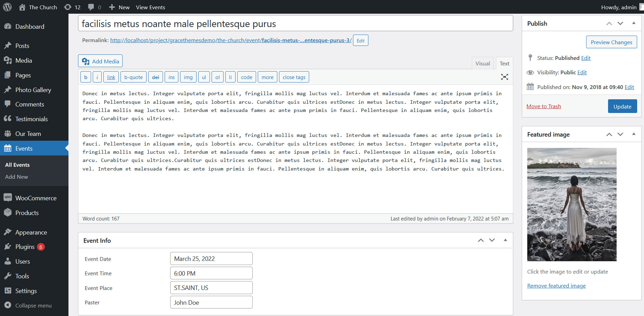Open Add New events submenu item
The width and height of the screenshot is (644, 316).
pos(16,177)
